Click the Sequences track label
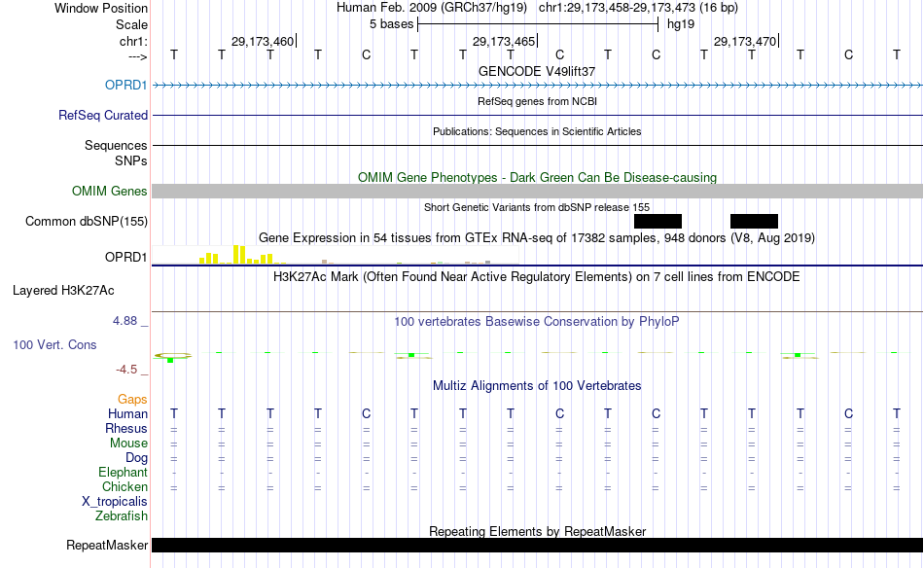Image resolution: width=924 pixels, height=568 pixels. tap(116, 145)
